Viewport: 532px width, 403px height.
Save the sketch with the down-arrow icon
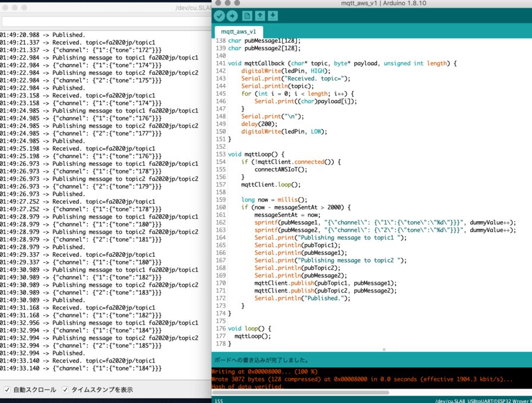(273, 15)
